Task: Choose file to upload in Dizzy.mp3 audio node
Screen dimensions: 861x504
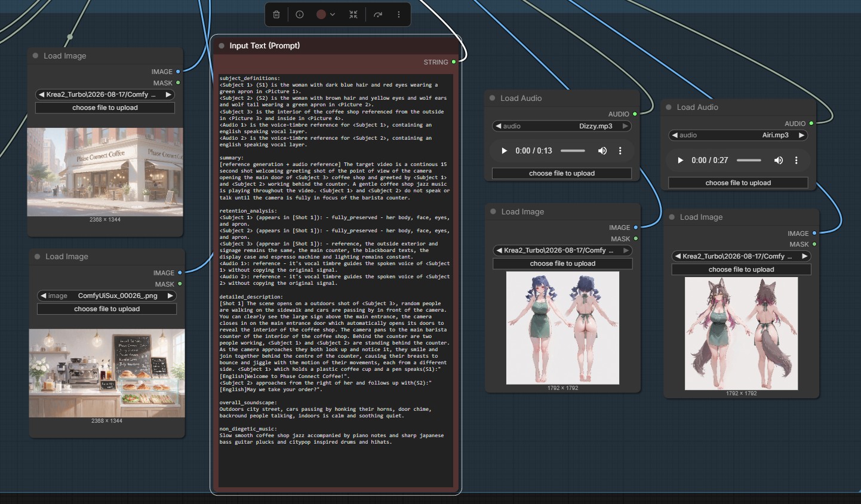Action: [562, 173]
